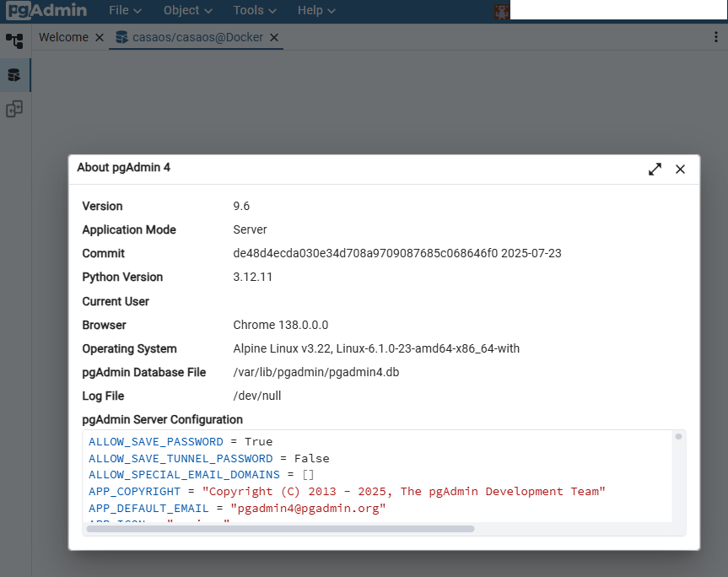Viewport: 728px width, 577px height.
Task: Open the Help menu
Action: pos(316,10)
